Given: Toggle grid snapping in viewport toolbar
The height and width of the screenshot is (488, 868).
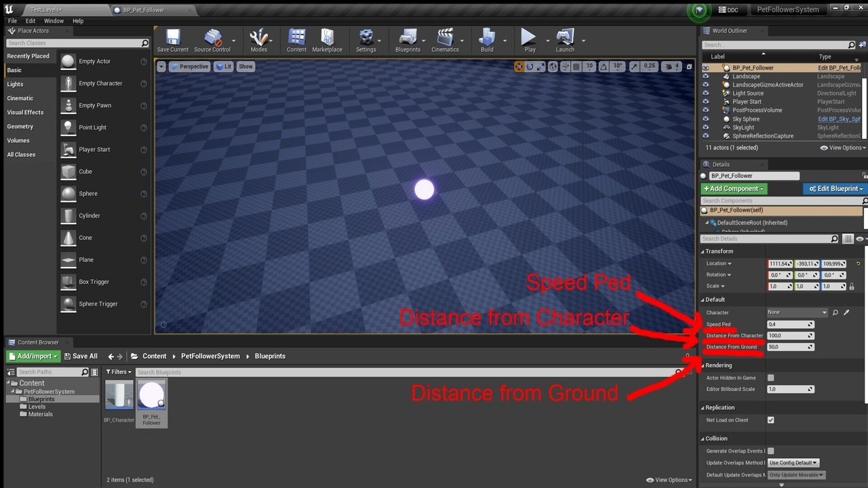Looking at the screenshot, I should (576, 66).
